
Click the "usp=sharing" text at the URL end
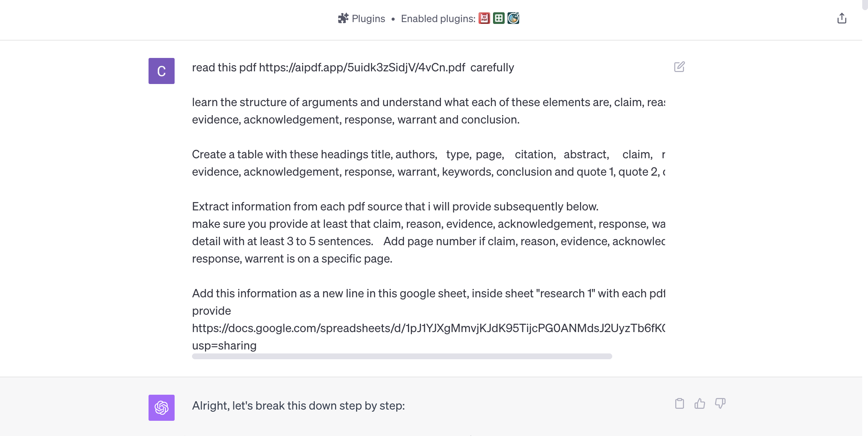click(224, 345)
